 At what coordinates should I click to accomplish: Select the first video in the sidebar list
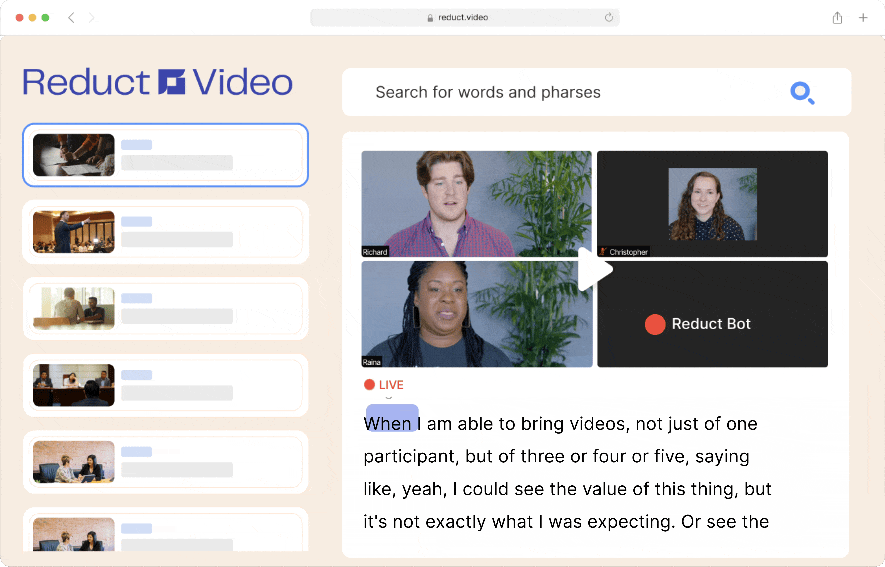tap(165, 155)
